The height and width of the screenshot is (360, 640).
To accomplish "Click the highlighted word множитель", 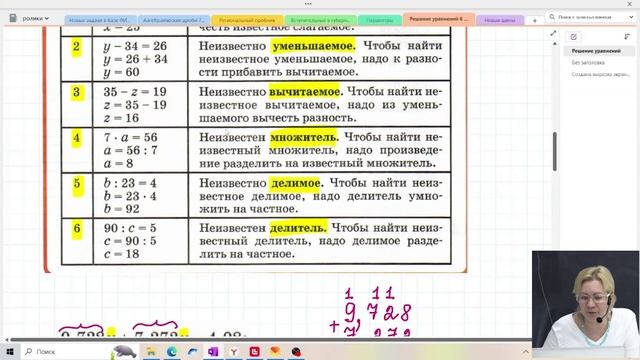I will click(x=303, y=137).
